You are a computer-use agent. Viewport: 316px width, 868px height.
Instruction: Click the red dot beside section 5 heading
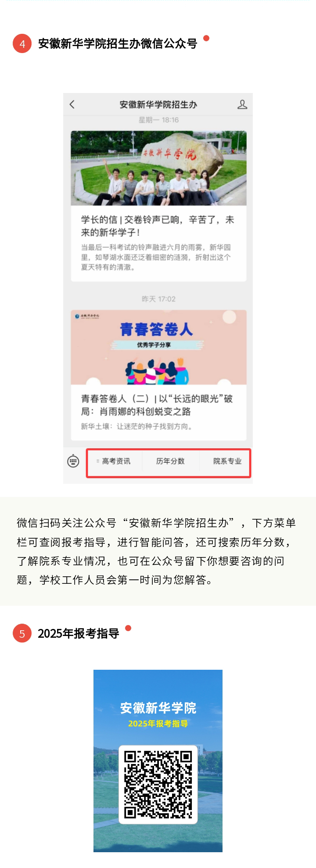pyautogui.click(x=128, y=628)
